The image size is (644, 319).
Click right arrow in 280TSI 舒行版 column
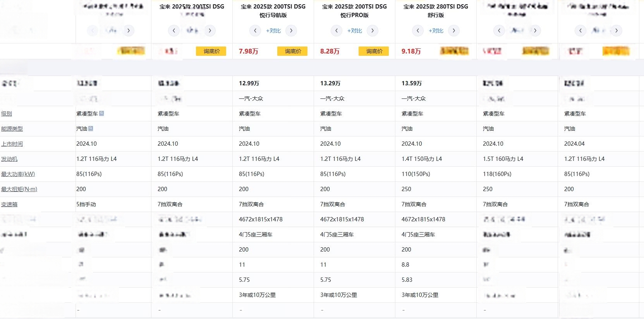pos(454,31)
